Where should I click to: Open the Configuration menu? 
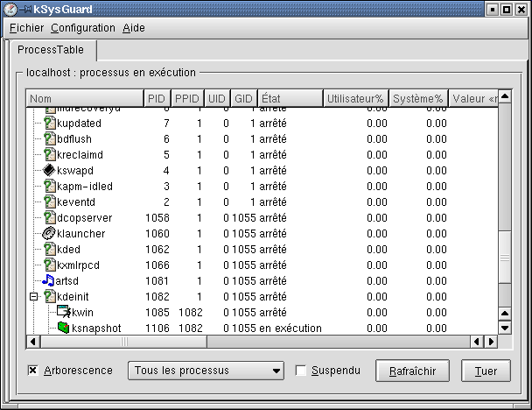coord(83,28)
